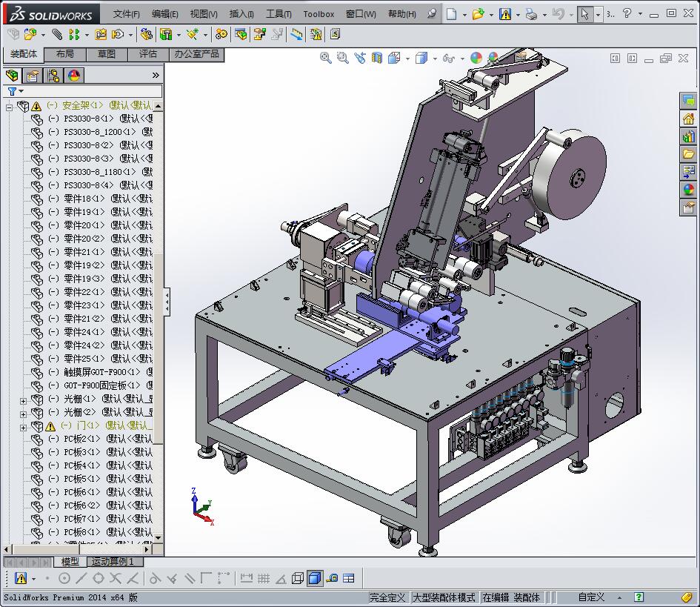This screenshot has height=607, width=700.
Task: Switch to the 草图 tab
Action: [107, 54]
